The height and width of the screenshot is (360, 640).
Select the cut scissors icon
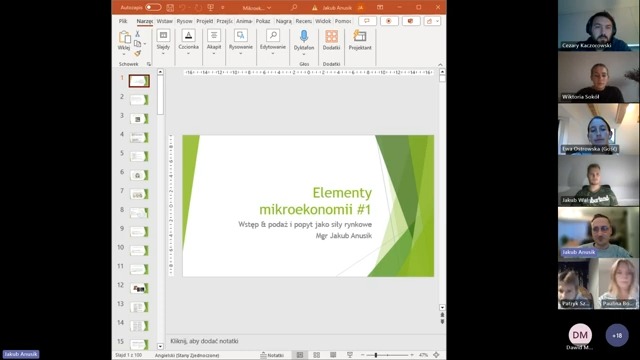pyautogui.click(x=138, y=34)
